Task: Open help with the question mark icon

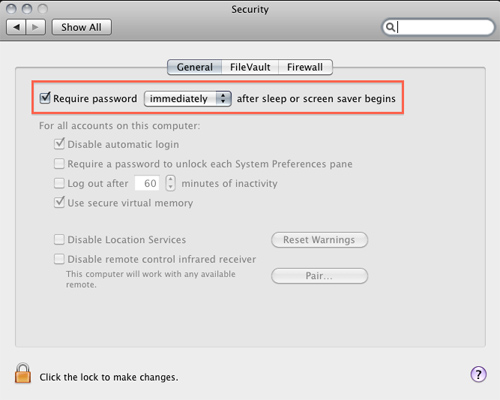Action: coord(478,374)
